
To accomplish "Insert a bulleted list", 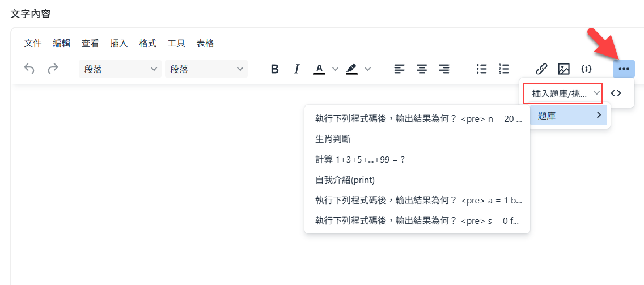I will coord(481,69).
